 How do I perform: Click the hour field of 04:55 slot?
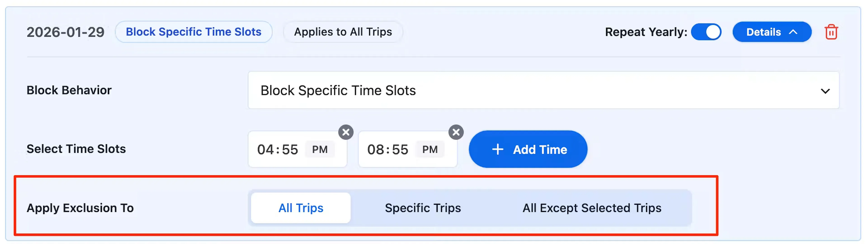click(266, 150)
